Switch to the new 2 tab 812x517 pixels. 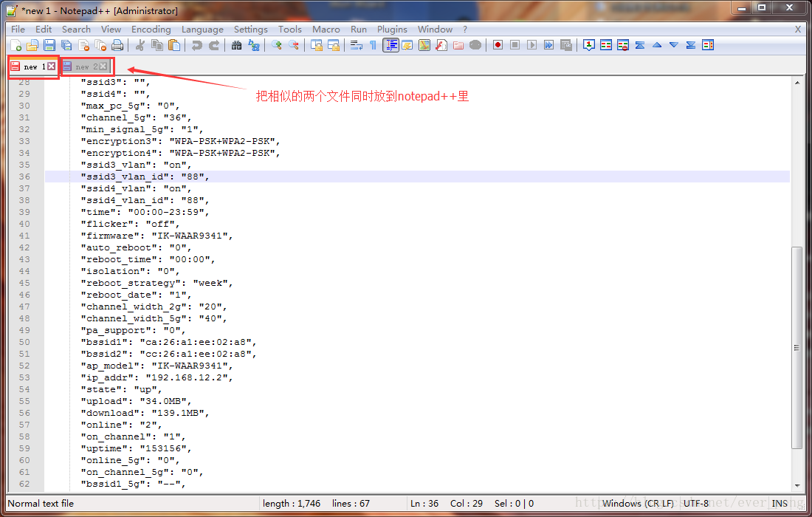pyautogui.click(x=86, y=66)
